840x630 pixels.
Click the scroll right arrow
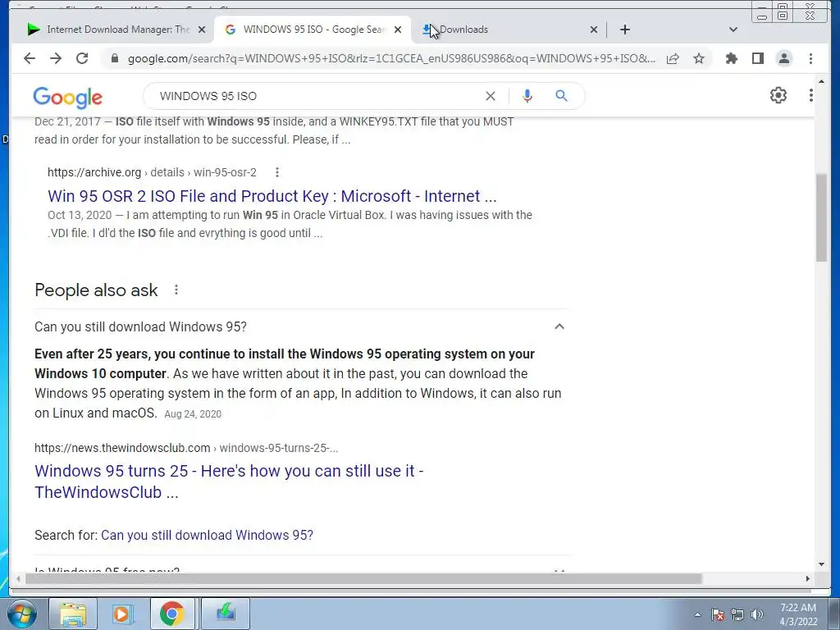[x=808, y=578]
